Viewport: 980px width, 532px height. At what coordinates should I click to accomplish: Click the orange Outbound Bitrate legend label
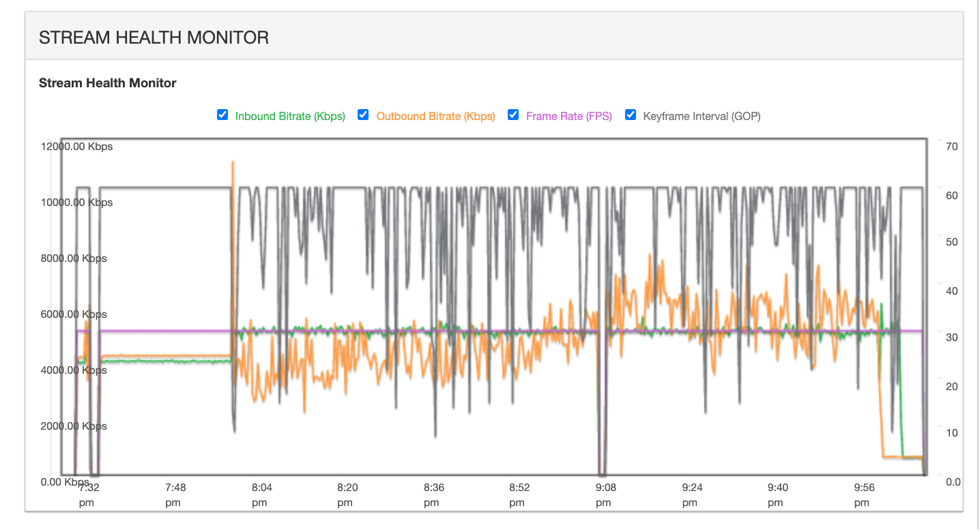coord(435,116)
